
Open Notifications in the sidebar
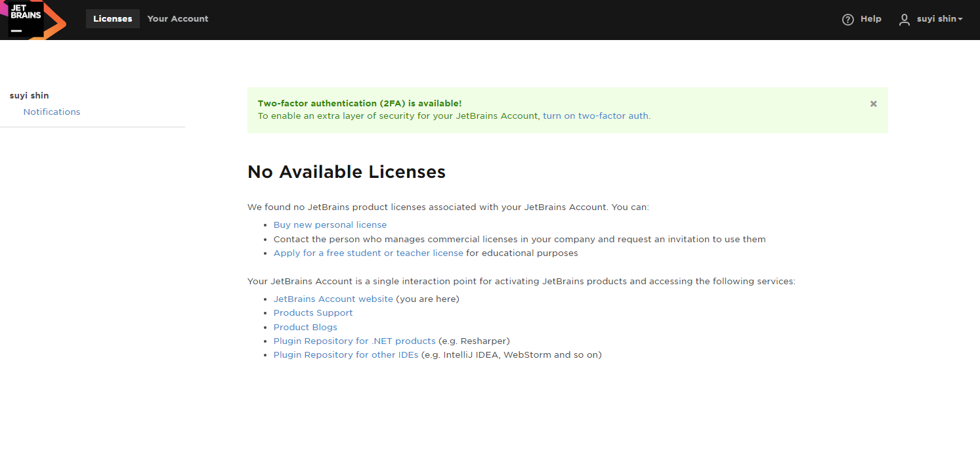coord(52,112)
